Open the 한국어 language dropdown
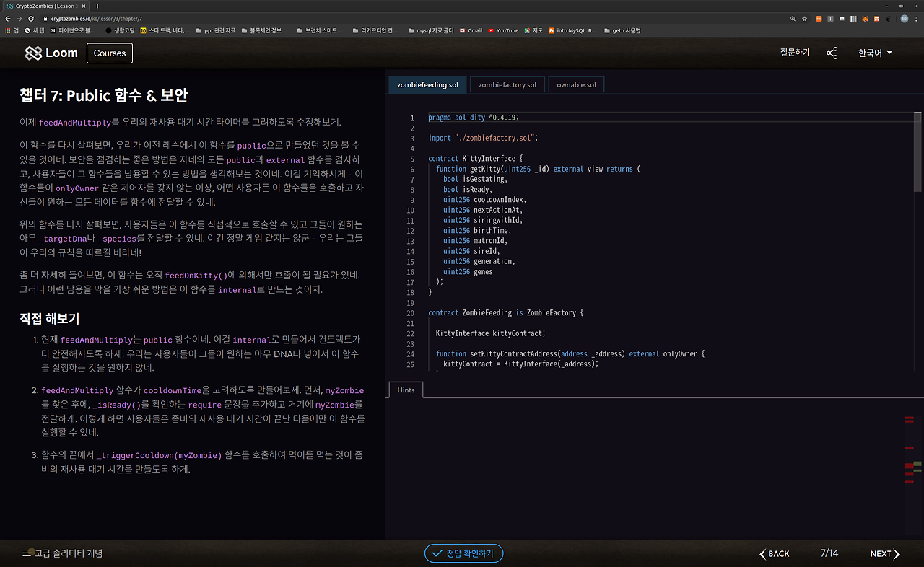924x567 pixels. click(x=875, y=53)
